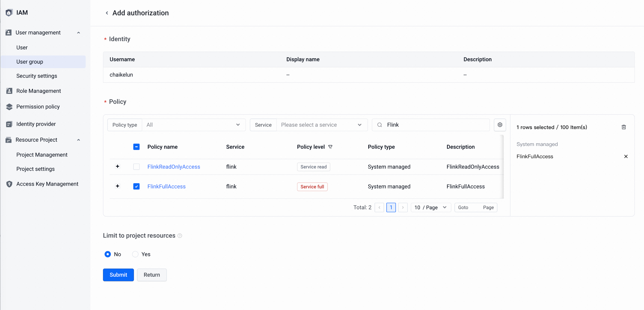Image resolution: width=644 pixels, height=310 pixels.
Task: Open the Policy type All dropdown
Action: pyautogui.click(x=194, y=125)
